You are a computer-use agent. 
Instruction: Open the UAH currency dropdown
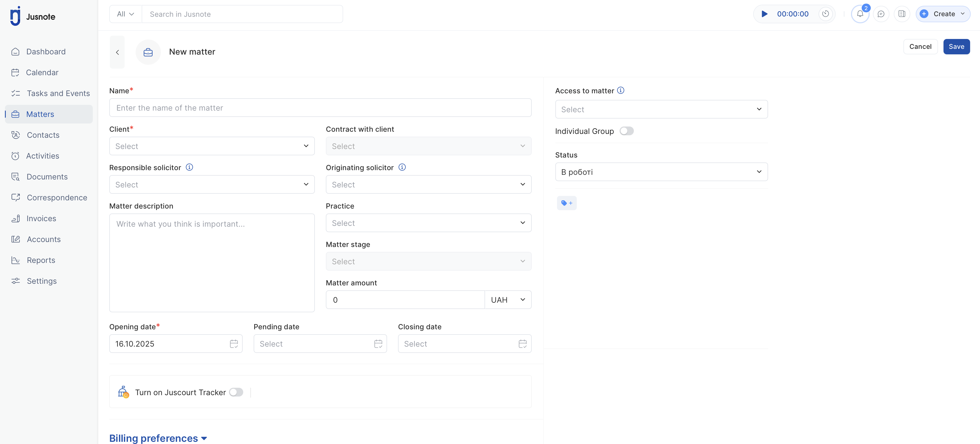click(508, 300)
